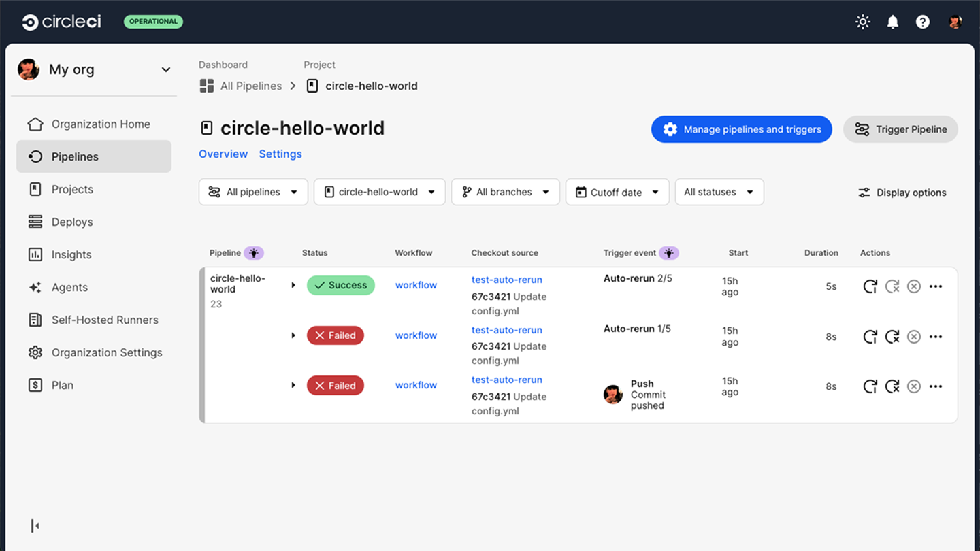Viewport: 980px width, 551px height.
Task: Switch to the Settings tab
Action: pos(280,154)
